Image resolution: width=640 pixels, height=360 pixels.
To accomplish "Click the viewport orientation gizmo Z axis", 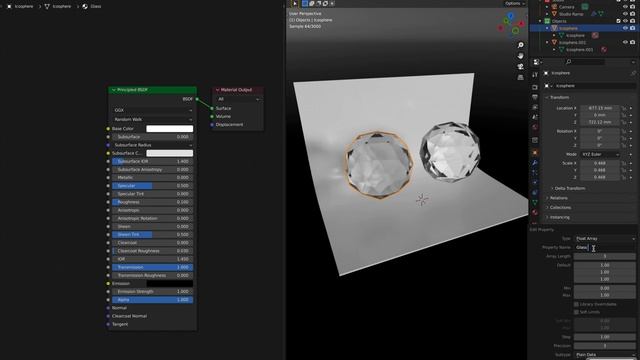I will pos(511,16).
